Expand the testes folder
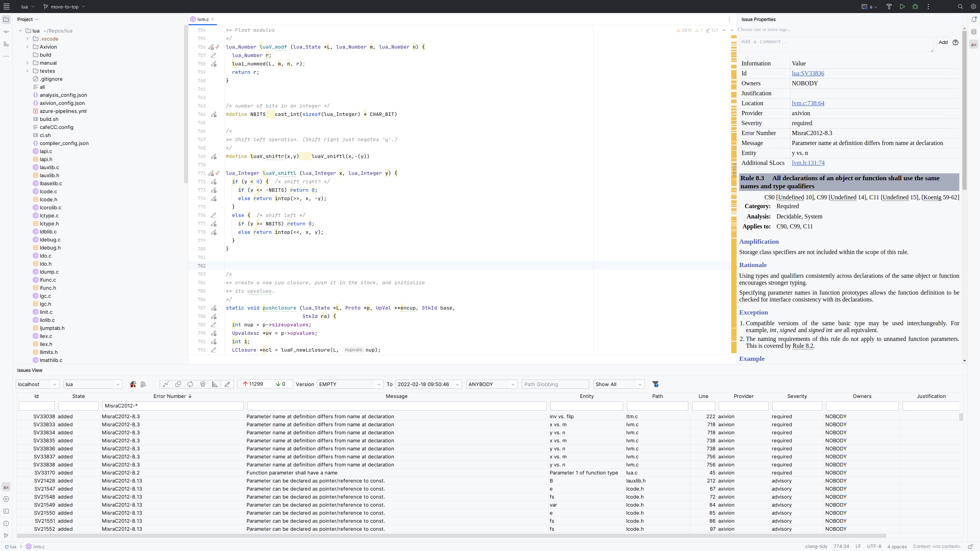This screenshot has width=980, height=551. click(x=28, y=71)
